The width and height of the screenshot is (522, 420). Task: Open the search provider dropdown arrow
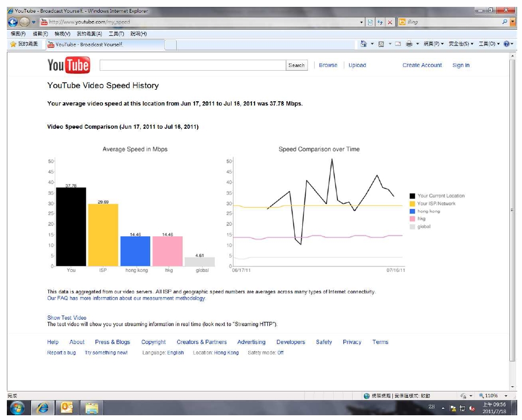513,22
